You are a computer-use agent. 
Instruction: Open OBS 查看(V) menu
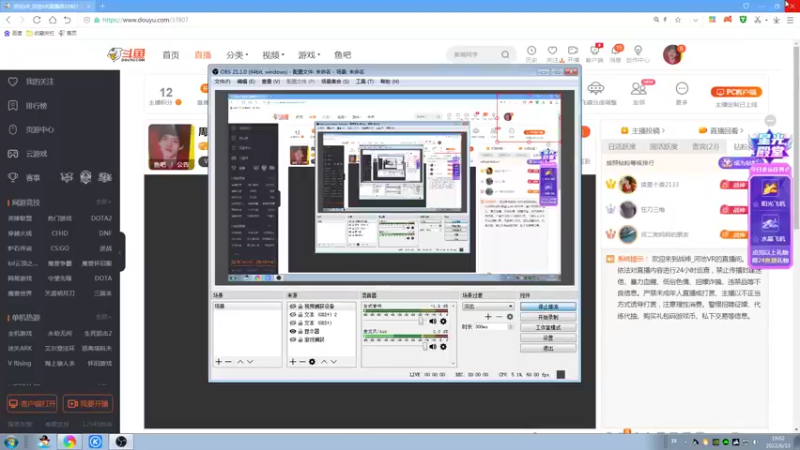[270, 82]
